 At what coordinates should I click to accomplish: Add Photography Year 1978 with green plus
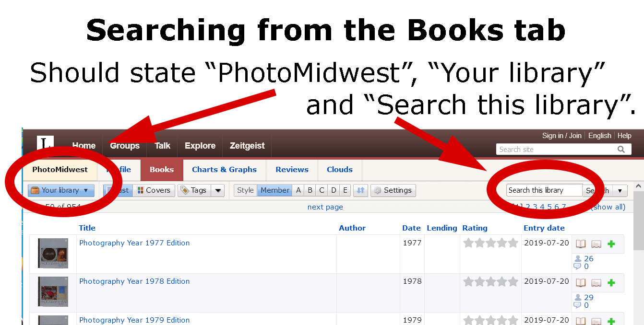611,283
